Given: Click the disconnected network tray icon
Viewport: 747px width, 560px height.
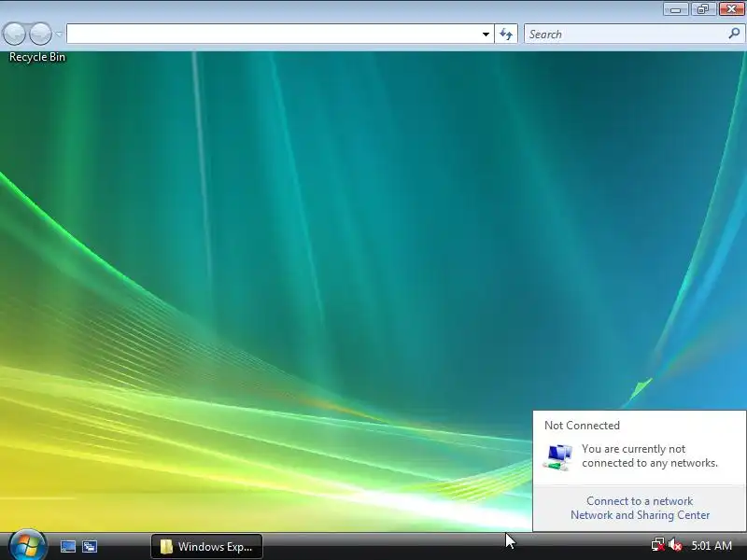Looking at the screenshot, I should coord(658,545).
